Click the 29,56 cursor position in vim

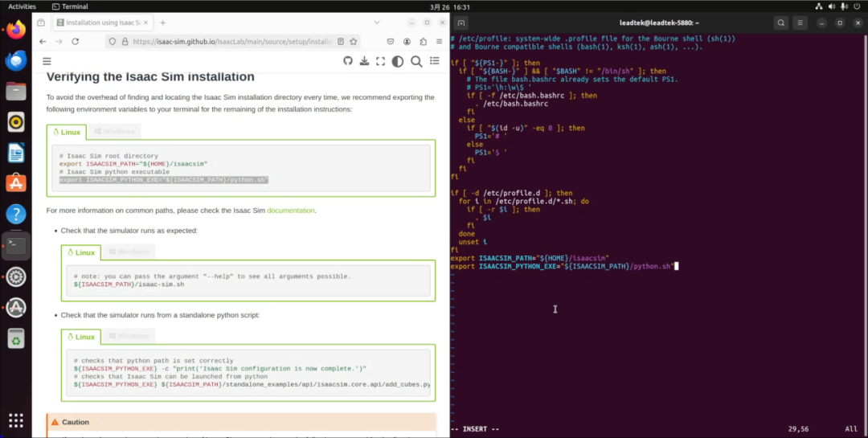(x=800, y=429)
